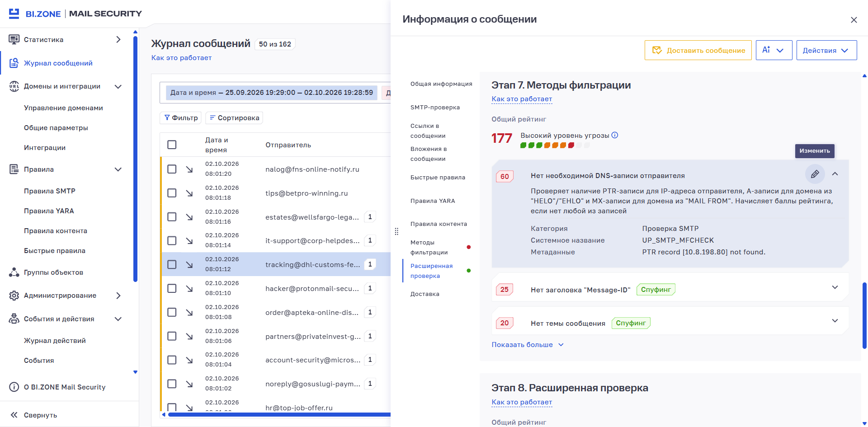Image resolution: width=868 pixels, height=427 pixels.
Task: Click the Свернуть double-arrow icon
Action: pyautogui.click(x=14, y=415)
